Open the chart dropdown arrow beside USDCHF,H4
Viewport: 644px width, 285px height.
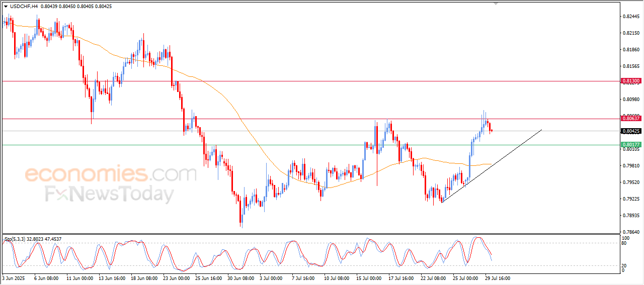click(x=6, y=7)
